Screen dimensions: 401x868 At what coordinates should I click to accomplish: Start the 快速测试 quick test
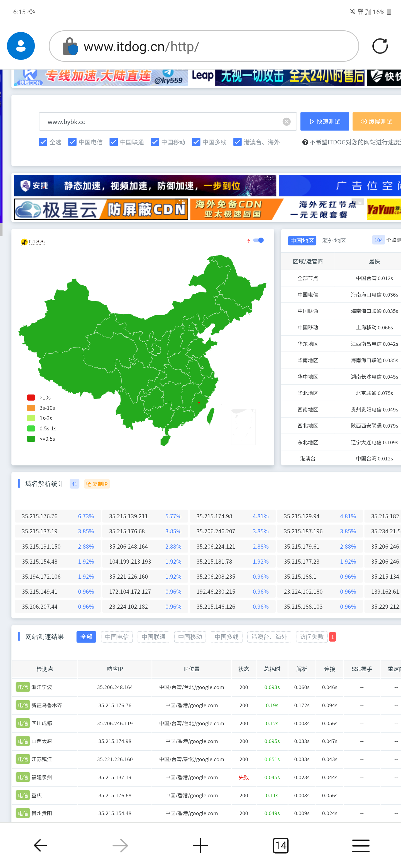pos(324,122)
